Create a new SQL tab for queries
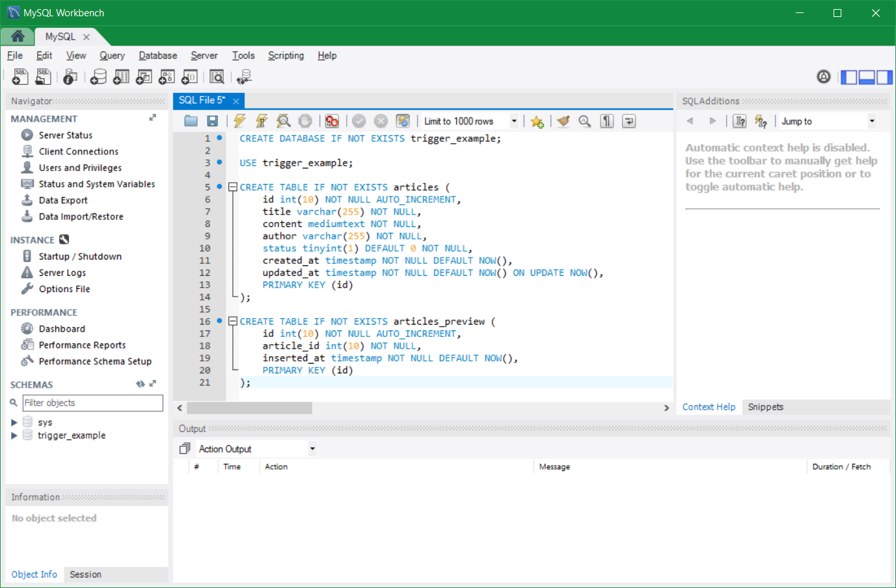 [x=20, y=77]
